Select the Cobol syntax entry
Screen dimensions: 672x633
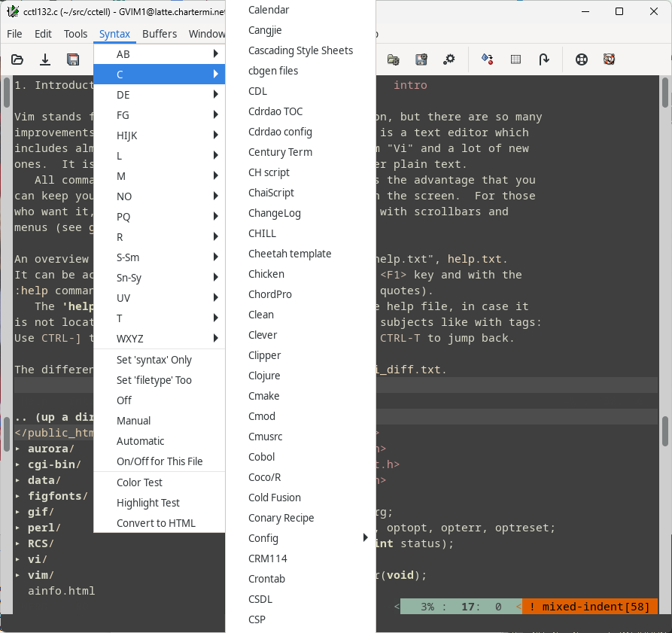pyautogui.click(x=300, y=457)
